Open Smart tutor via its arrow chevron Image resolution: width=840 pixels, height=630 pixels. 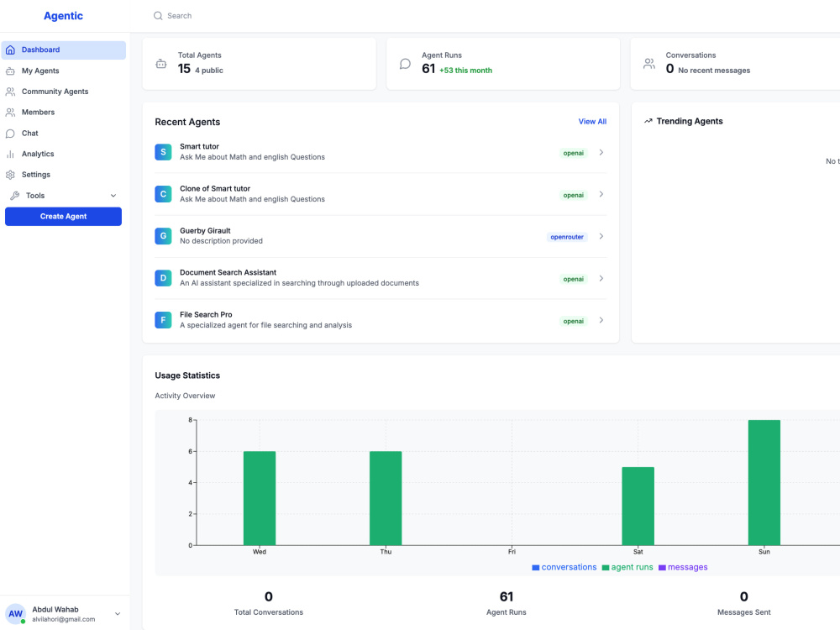[601, 152]
